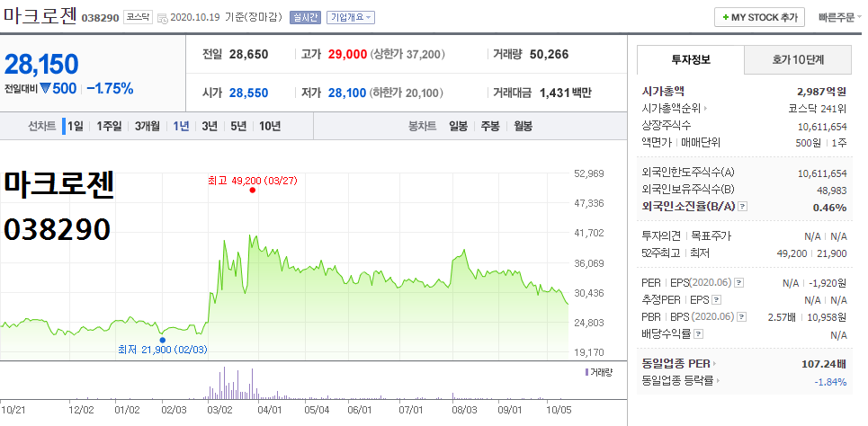This screenshot has height=426, width=868.
Task: Click the 08/03 date label on chart axis
Action: (x=463, y=410)
